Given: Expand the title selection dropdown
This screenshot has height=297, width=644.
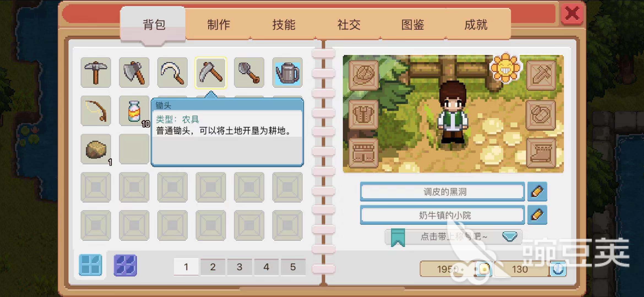Looking at the screenshot, I should coord(510,237).
